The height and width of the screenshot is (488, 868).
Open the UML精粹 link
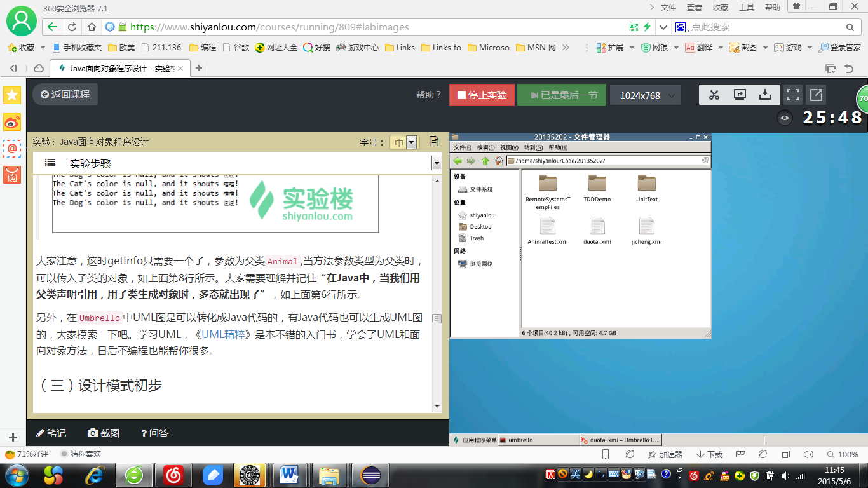pos(223,334)
